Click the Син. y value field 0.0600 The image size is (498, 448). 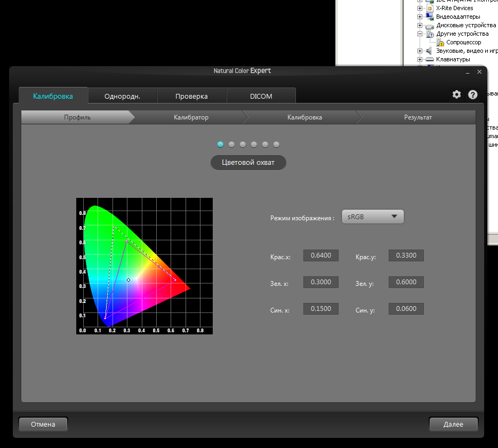coord(406,309)
